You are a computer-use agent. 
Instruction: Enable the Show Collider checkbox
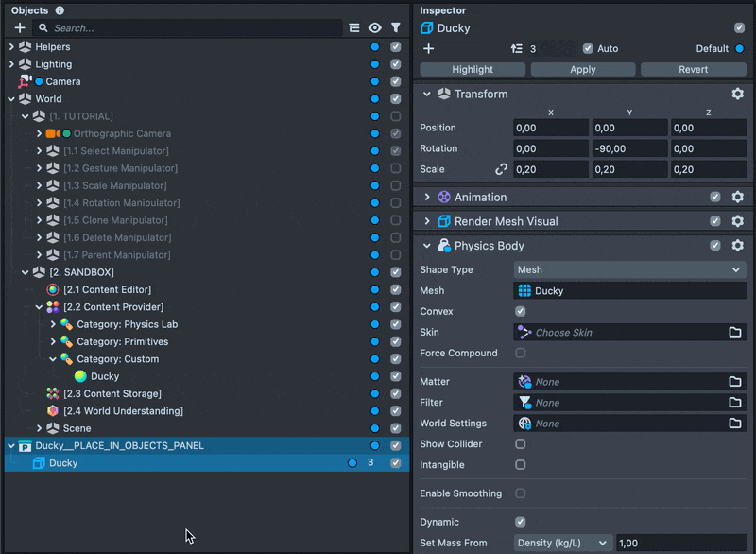(x=521, y=444)
